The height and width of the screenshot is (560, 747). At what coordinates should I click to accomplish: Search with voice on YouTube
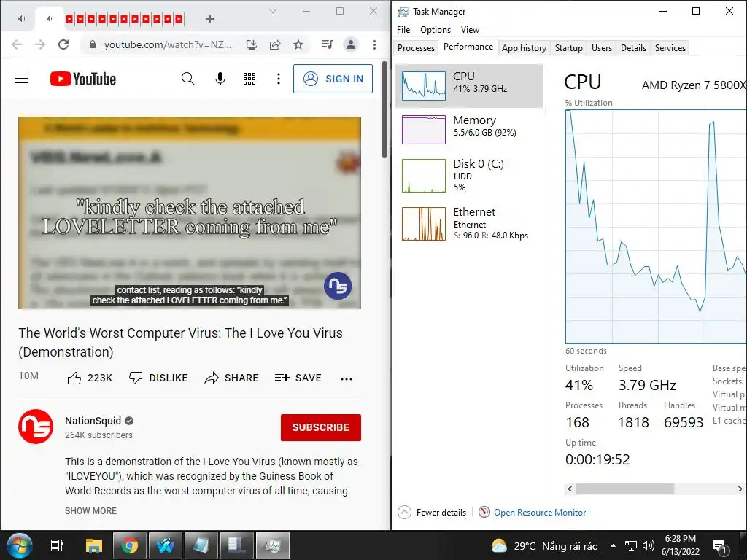click(x=220, y=79)
